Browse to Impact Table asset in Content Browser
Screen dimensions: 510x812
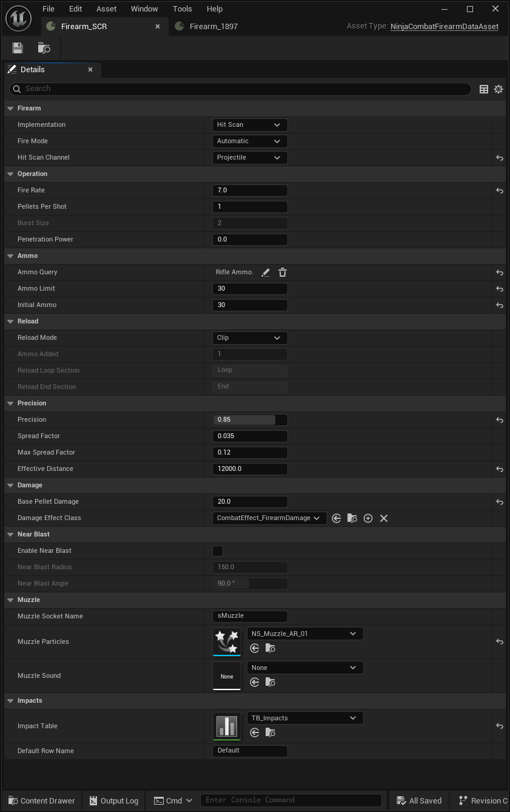coord(270,732)
